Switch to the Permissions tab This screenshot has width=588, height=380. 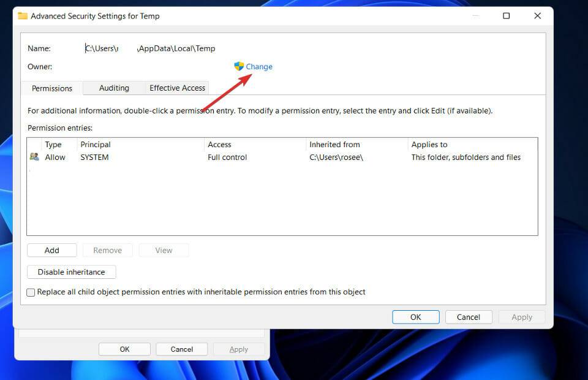pos(52,88)
